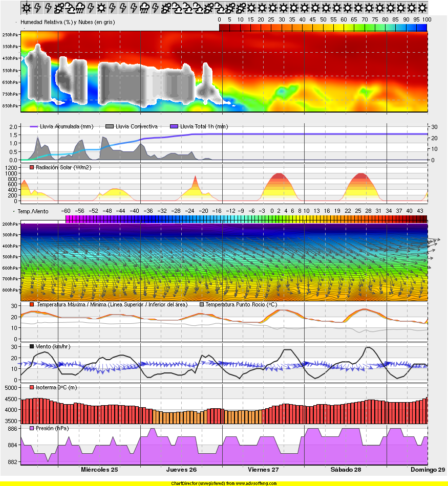Click the last sun icon in the forecast row
The width and height of the screenshot is (448, 486).
pyautogui.click(x=422, y=8)
